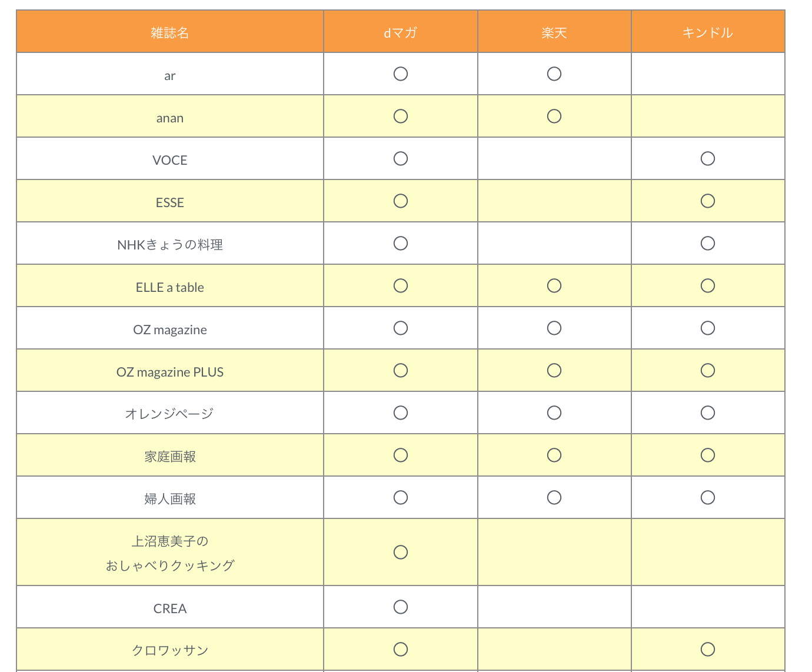The width and height of the screenshot is (812, 672).
Task: Click the anan circle in 楽天 column
Action: tap(554, 116)
